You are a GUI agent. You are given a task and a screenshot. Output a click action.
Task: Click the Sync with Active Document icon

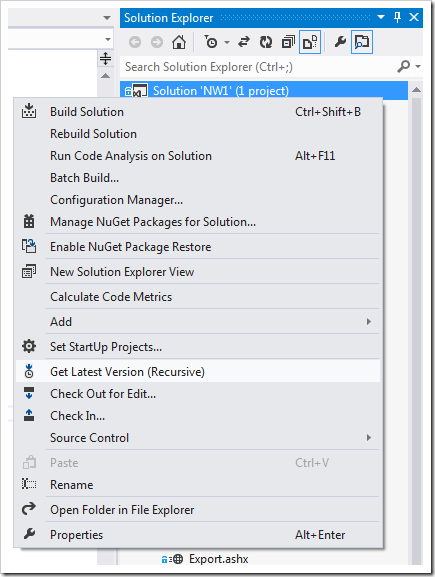244,42
